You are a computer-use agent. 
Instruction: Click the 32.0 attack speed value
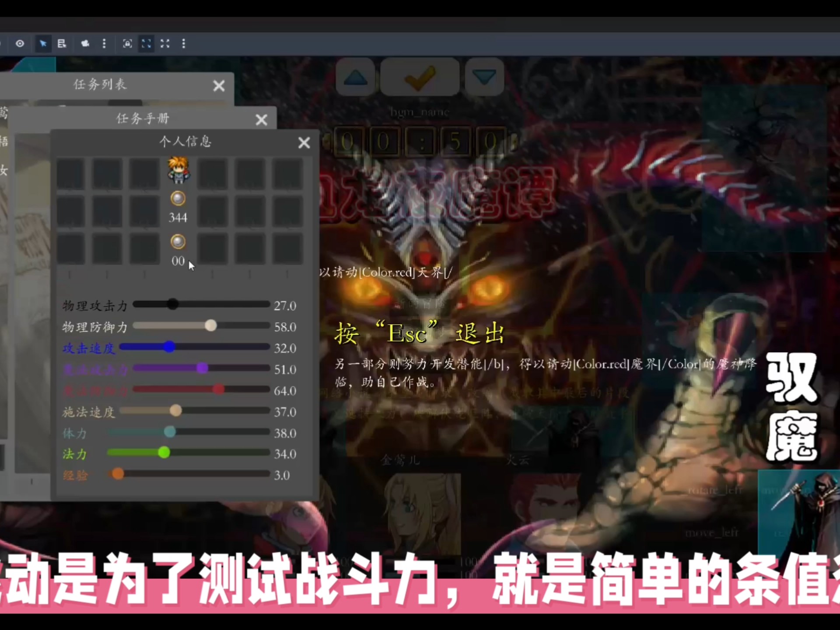tap(285, 348)
